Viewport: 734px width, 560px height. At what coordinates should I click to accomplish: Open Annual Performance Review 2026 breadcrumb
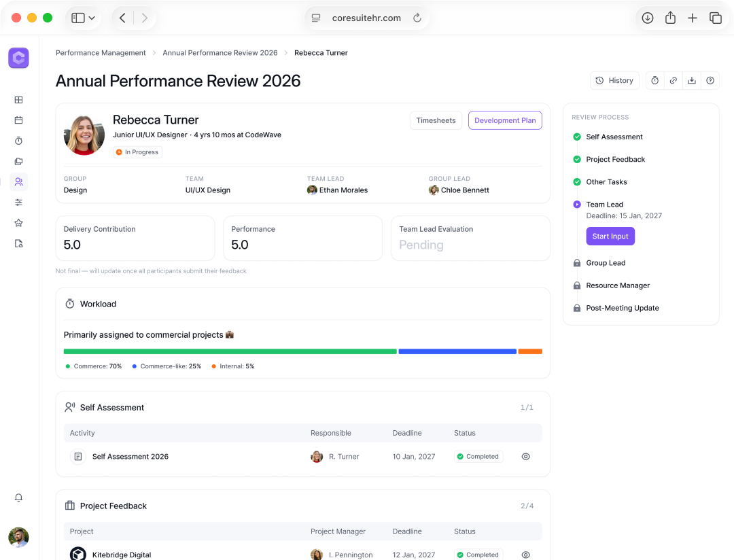coord(220,53)
